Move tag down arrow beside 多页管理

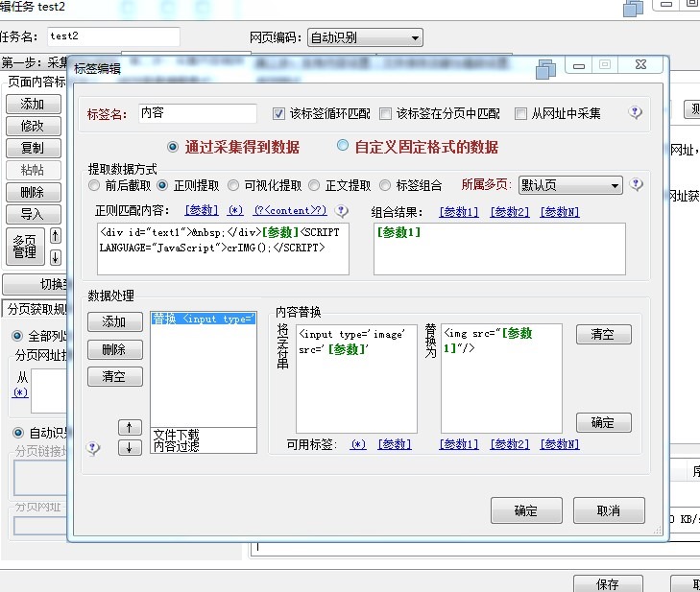coord(56,257)
